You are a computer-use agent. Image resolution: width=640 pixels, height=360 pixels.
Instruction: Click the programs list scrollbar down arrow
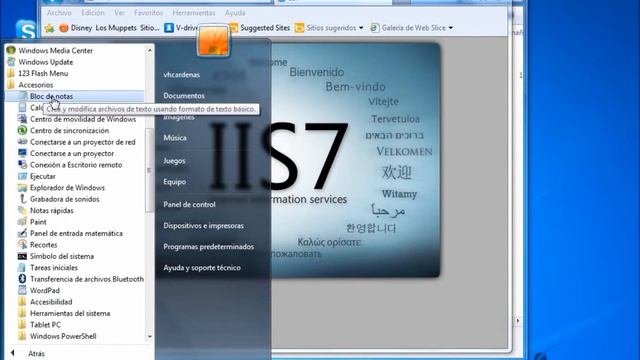149,337
